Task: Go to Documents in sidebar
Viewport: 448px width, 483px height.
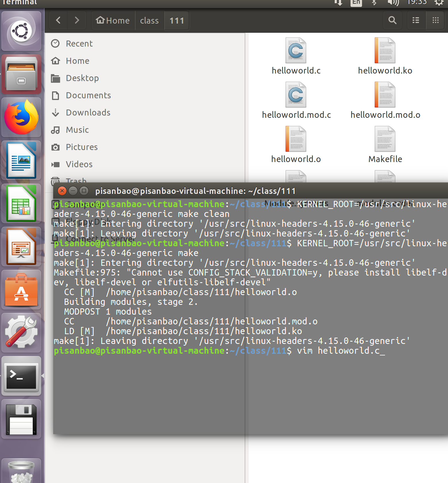Action: (88, 95)
